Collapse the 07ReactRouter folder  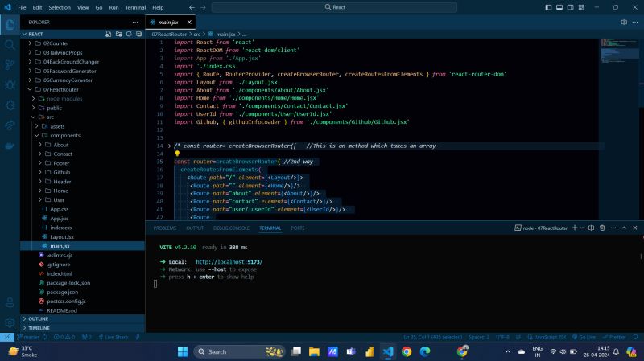pos(82,89)
